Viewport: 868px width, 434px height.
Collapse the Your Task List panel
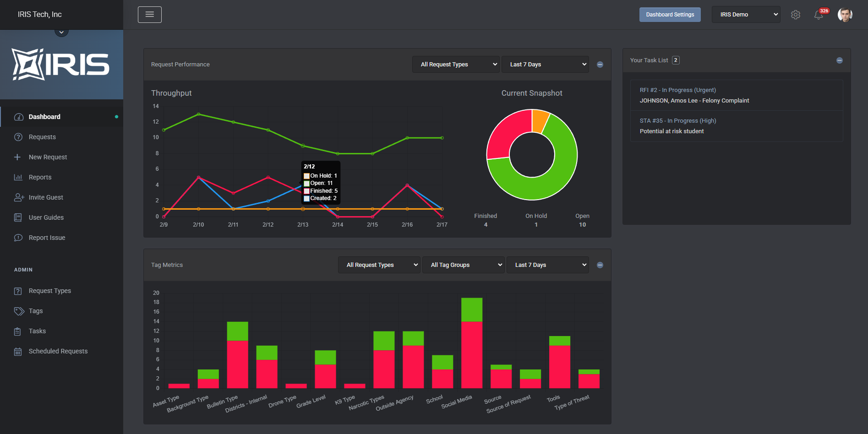[x=840, y=60]
